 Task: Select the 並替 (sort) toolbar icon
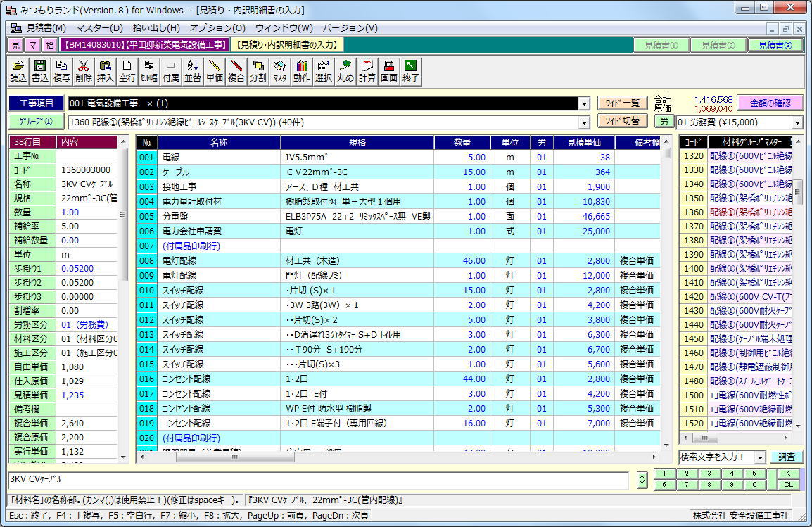192,71
